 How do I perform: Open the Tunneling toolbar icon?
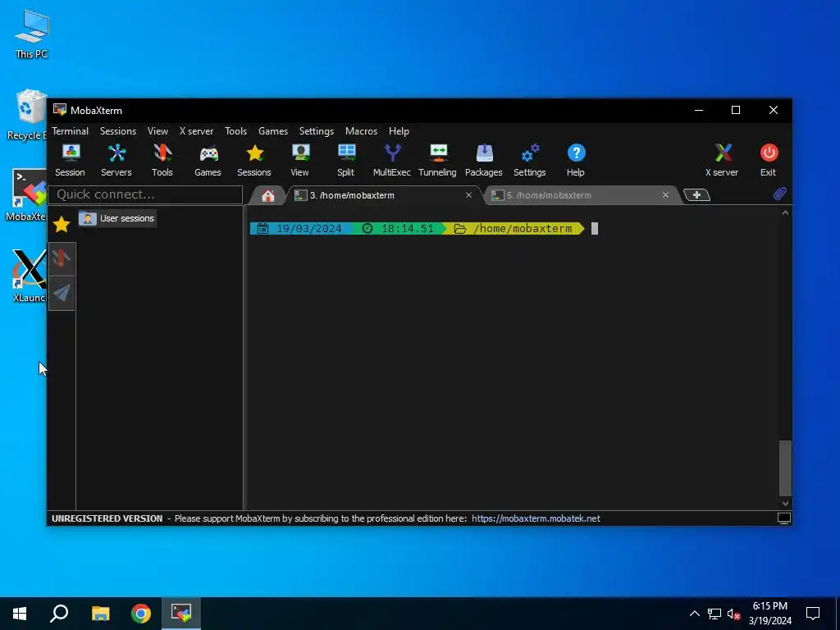coord(438,160)
